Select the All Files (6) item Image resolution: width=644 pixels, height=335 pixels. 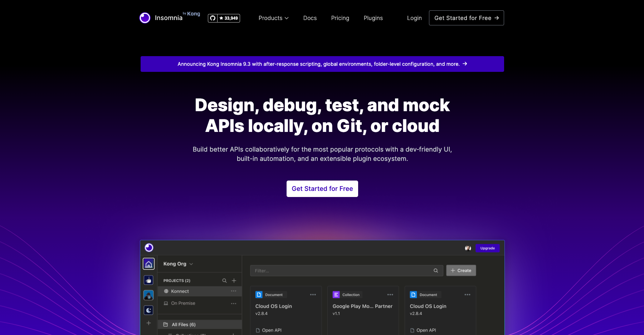pyautogui.click(x=184, y=325)
